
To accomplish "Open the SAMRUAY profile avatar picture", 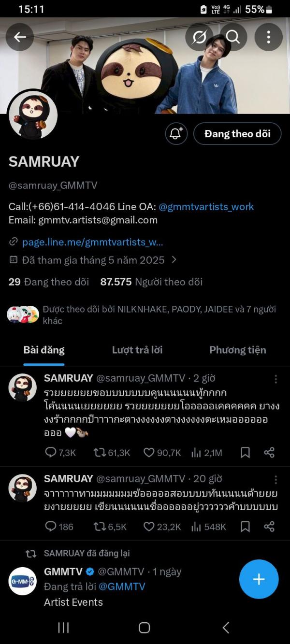I will coord(33,115).
